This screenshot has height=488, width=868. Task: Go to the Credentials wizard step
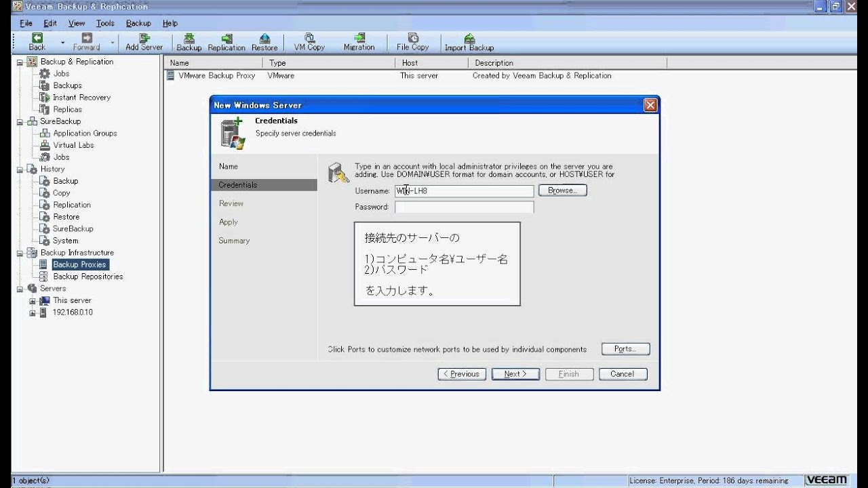coord(264,185)
